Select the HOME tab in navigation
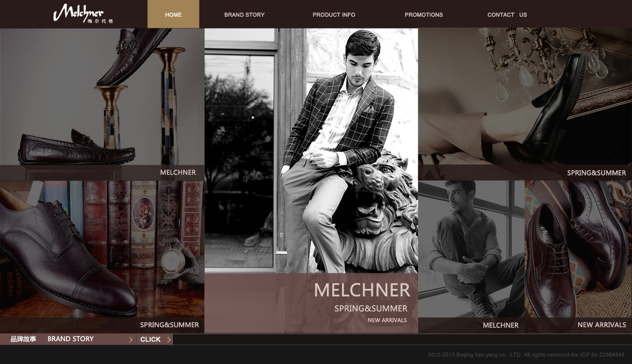Image resolution: width=632 pixels, height=364 pixels. [173, 15]
